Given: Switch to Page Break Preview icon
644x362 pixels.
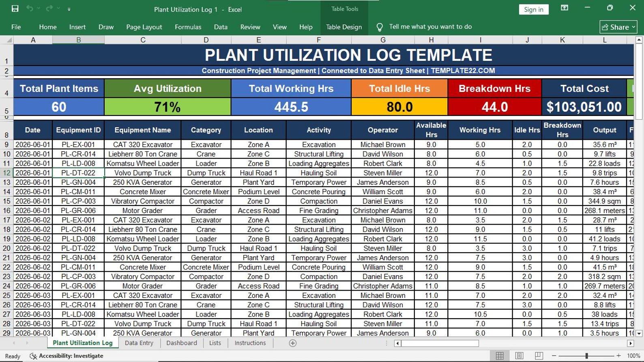Looking at the screenshot, I should tap(539, 356).
